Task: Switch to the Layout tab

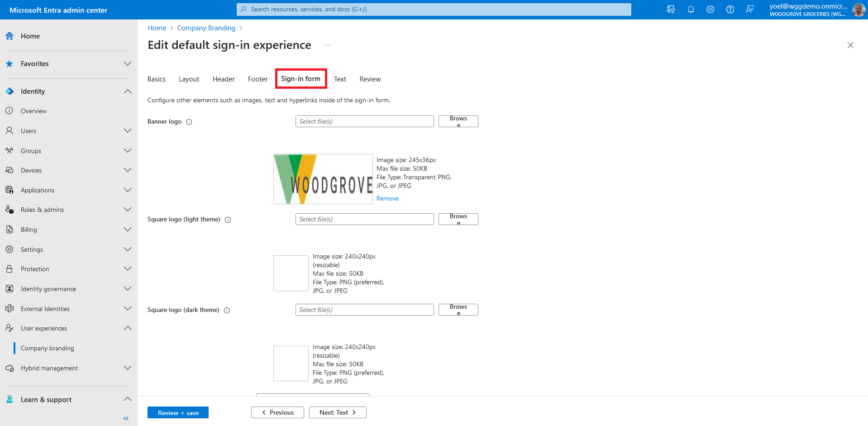Action: (189, 79)
